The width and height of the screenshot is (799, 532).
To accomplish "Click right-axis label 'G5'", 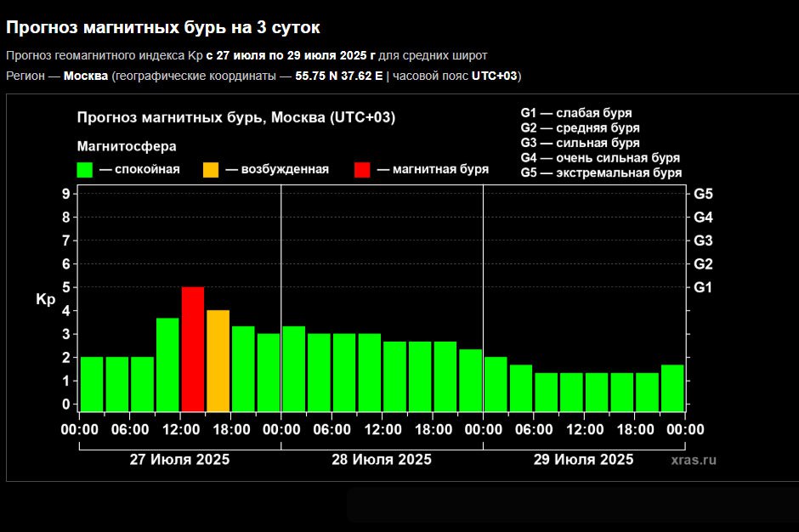I will pos(703,194).
